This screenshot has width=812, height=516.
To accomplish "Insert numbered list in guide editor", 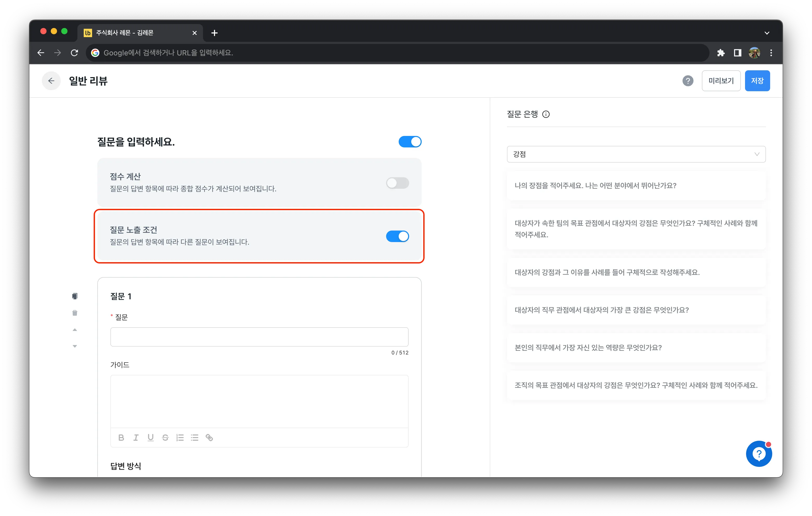I will (x=180, y=438).
